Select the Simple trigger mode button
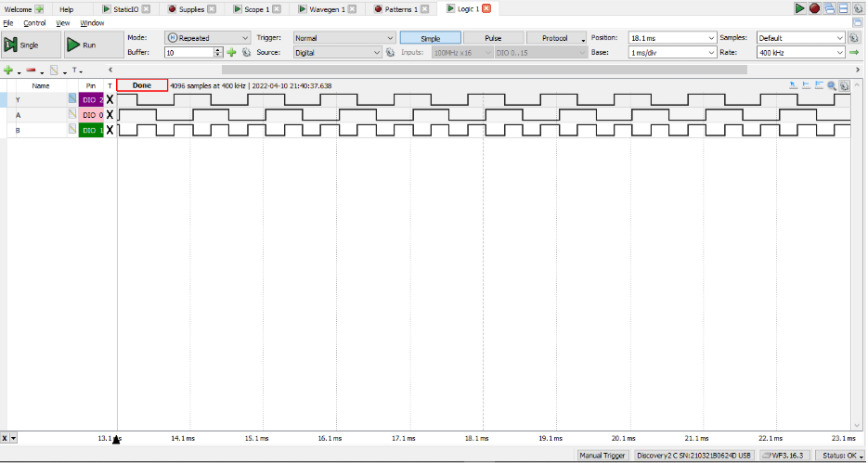Image resolution: width=868 pixels, height=463 pixels. pos(431,38)
